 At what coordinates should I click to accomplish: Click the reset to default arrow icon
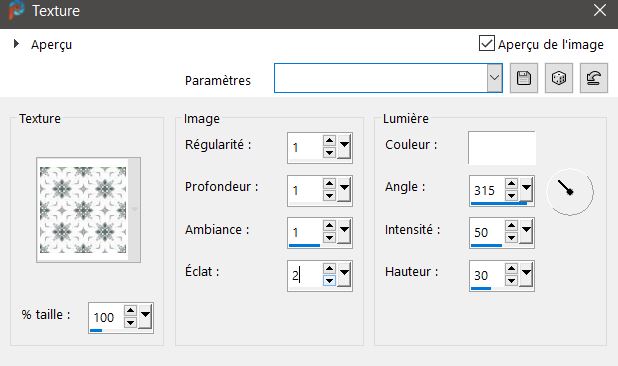[x=594, y=78]
